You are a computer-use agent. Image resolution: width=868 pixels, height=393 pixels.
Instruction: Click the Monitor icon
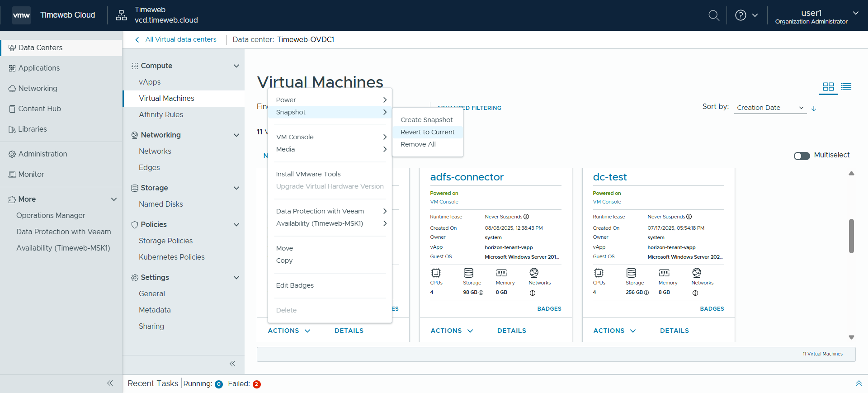pos(12,175)
